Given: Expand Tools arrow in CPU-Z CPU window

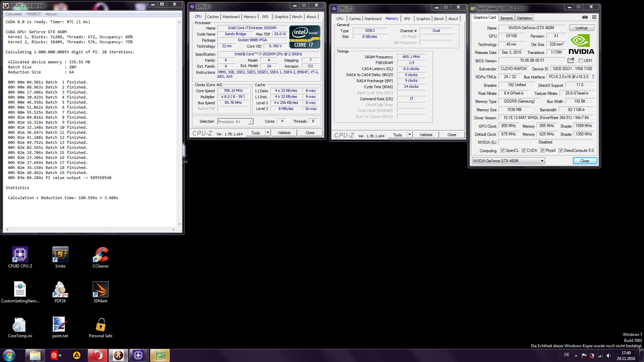Looking at the screenshot, I should point(268,133).
